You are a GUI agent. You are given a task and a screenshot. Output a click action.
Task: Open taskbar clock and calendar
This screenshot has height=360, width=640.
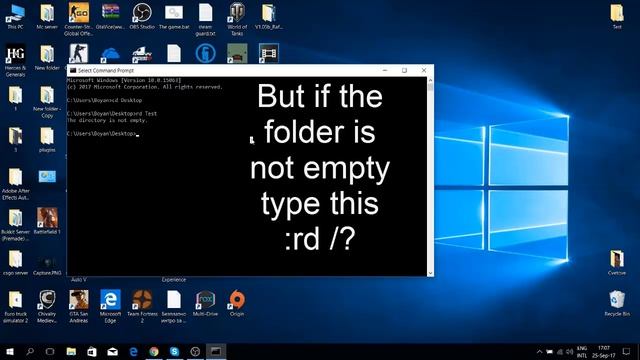click(604, 352)
